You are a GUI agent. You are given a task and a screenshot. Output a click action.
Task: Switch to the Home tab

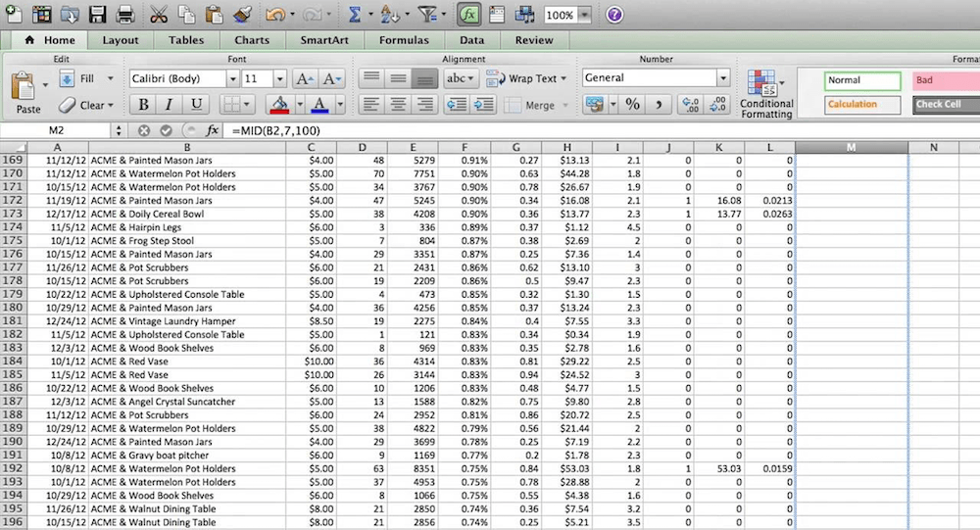click(x=51, y=40)
